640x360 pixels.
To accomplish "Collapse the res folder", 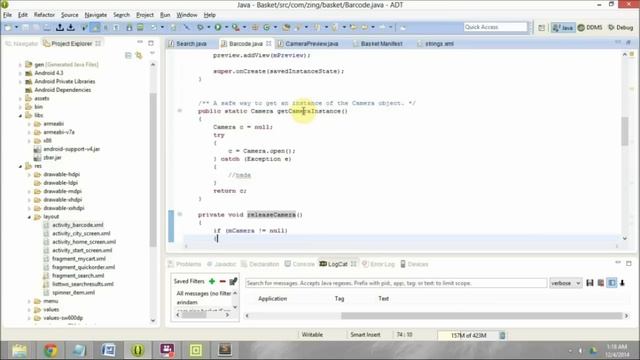I will (x=20, y=166).
